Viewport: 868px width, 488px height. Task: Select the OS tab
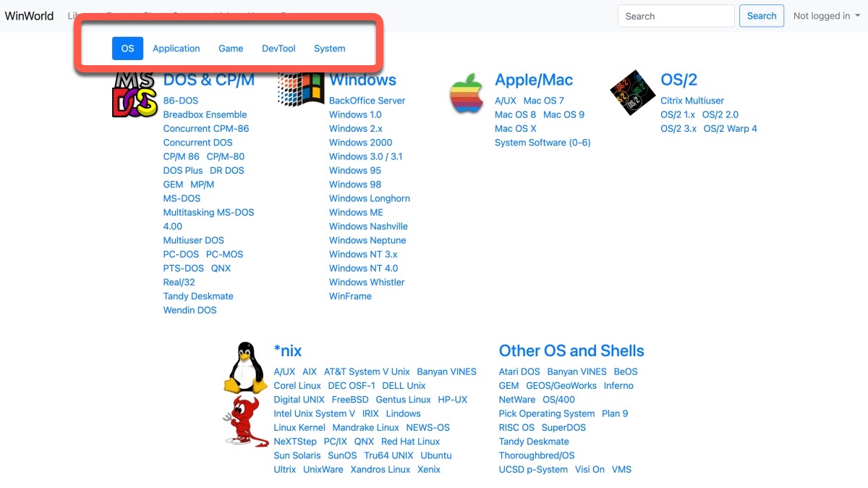[x=128, y=49]
